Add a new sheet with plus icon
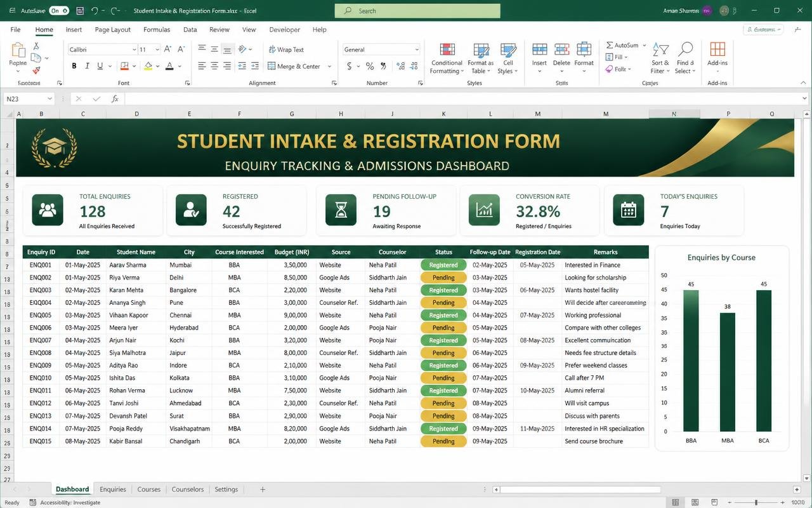Screen dimensions: 812x508 pos(263,490)
